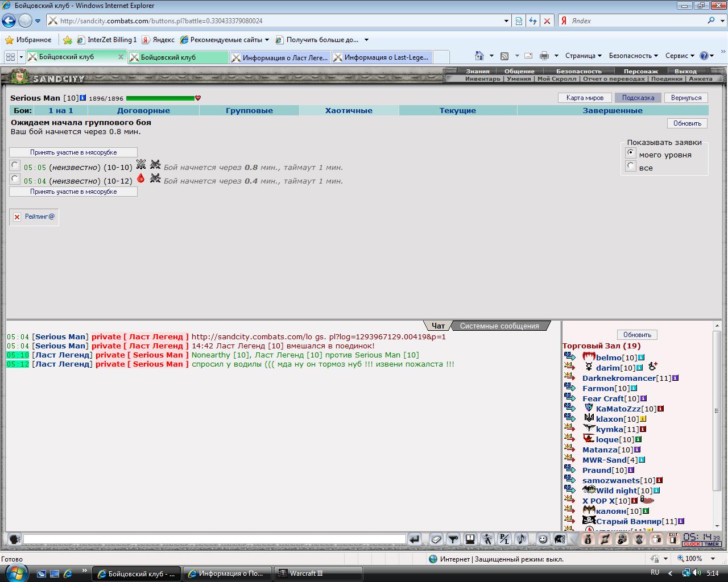Toggle the sound note icon

pyautogui.click(x=521, y=539)
